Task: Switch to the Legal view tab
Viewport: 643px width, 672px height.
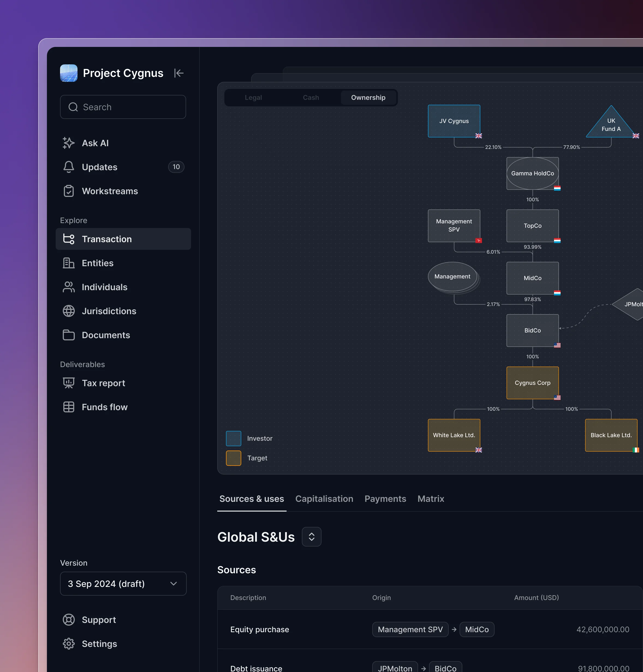Action: pos(253,97)
